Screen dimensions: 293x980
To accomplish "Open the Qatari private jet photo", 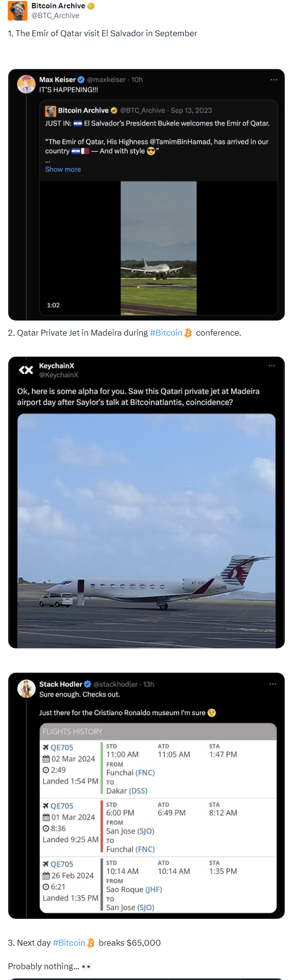I will tap(146, 531).
